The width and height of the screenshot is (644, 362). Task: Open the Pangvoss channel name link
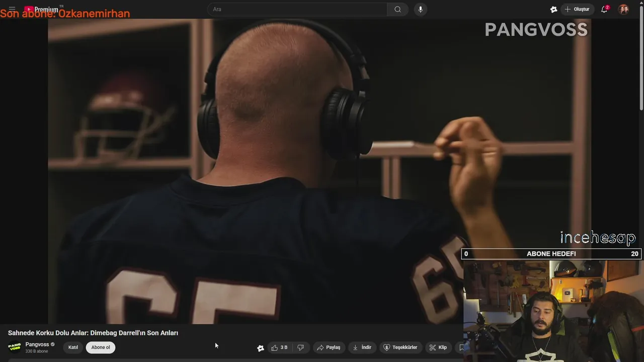(37, 344)
